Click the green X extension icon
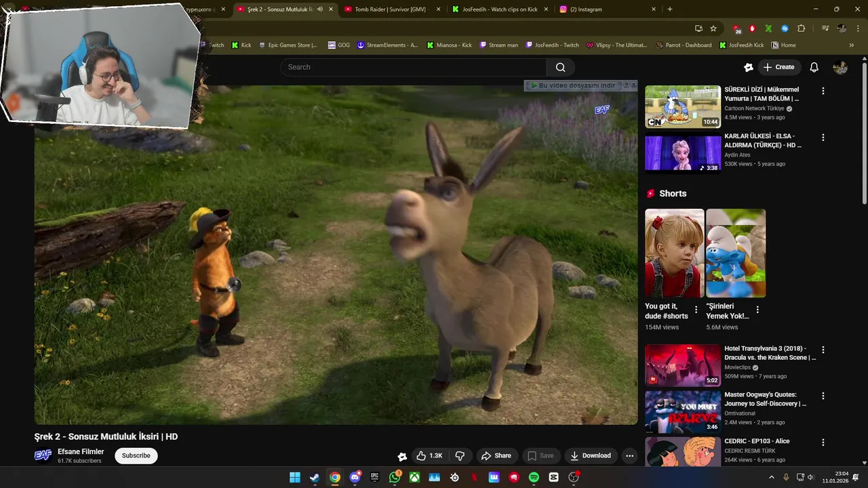 click(x=768, y=28)
